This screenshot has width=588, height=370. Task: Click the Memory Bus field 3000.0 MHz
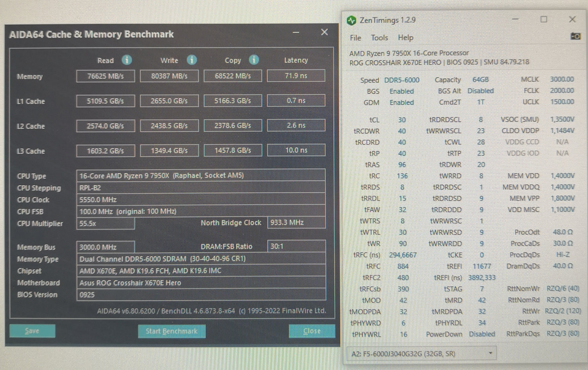(105, 247)
